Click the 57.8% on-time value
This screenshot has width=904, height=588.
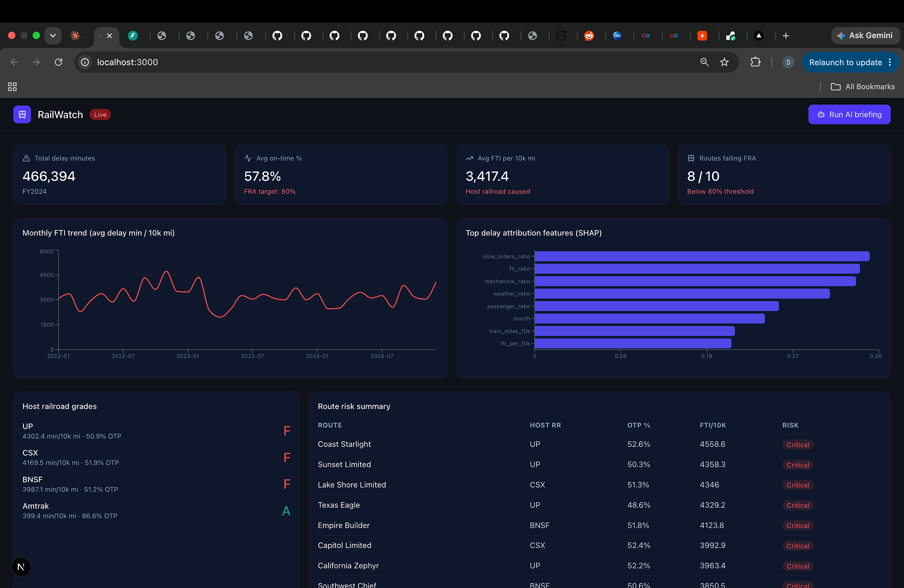point(263,176)
